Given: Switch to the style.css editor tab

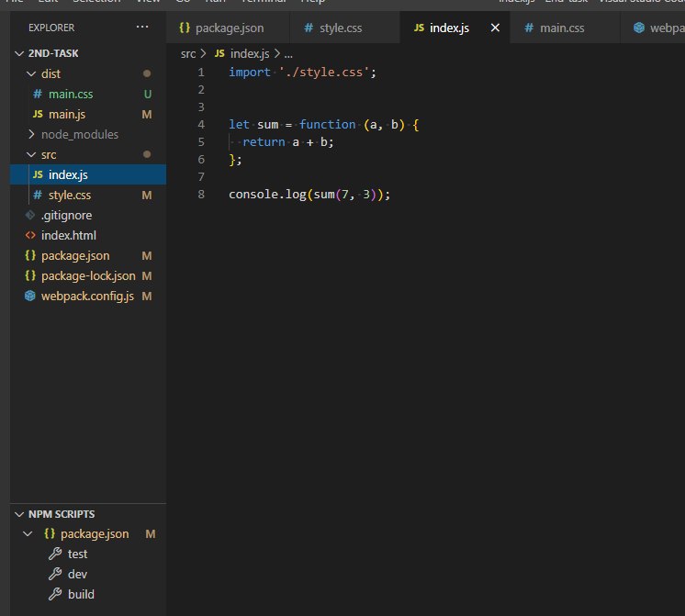Looking at the screenshot, I should 344,28.
